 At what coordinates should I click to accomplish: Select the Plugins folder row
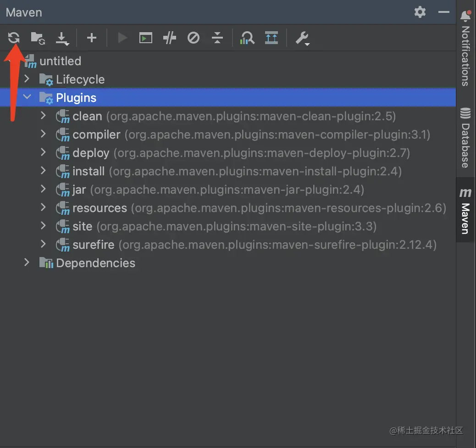coord(227,98)
